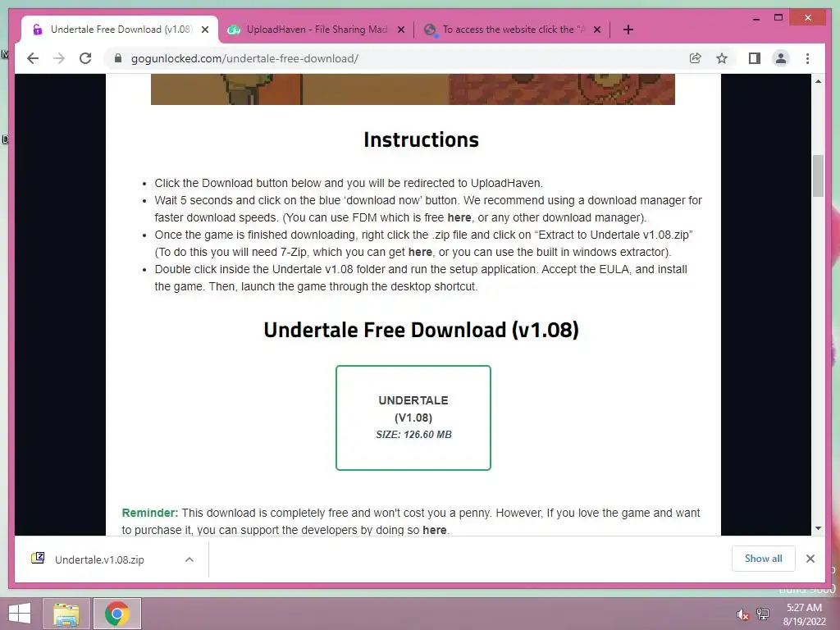Open downloaded Undertale.v1.08.zip file
840x630 pixels.
(99, 559)
